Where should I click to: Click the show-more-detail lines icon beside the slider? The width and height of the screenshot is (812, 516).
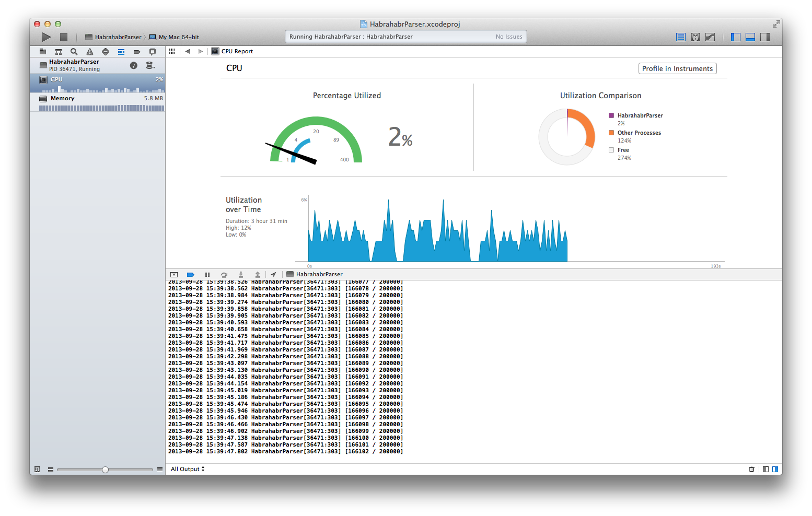(160, 470)
